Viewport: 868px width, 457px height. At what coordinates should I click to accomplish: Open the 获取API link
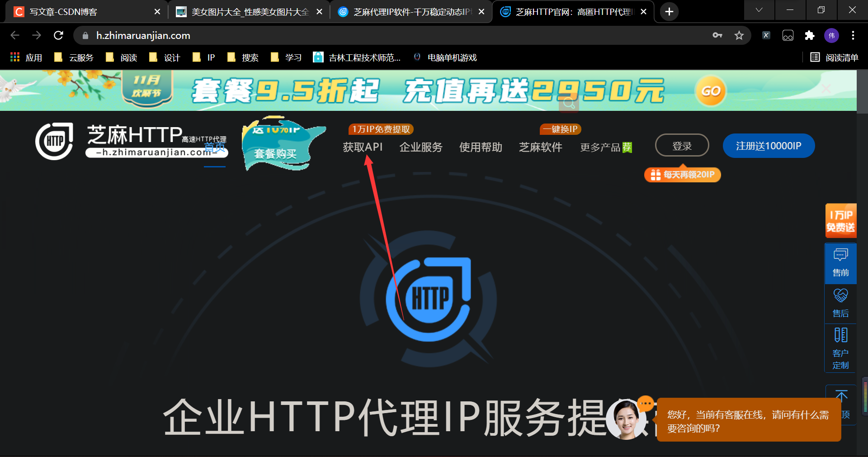pos(363,147)
